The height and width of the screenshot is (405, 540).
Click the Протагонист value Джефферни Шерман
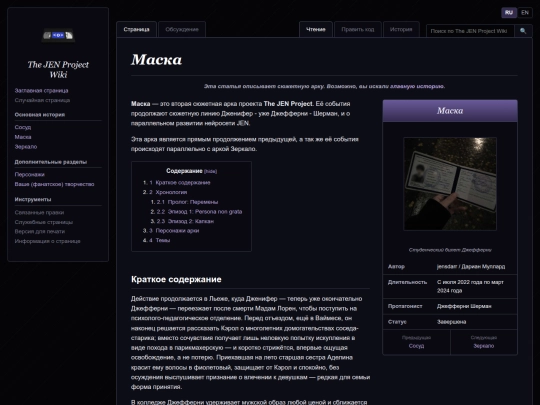click(464, 306)
